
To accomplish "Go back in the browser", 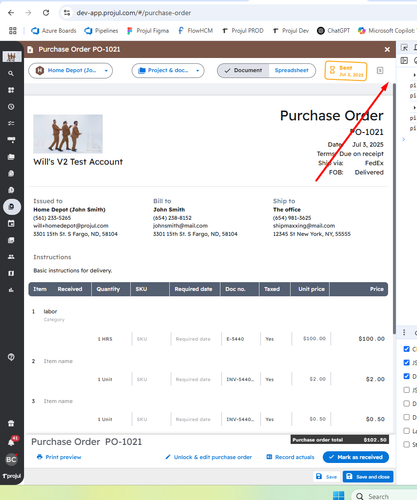I will point(11,13).
